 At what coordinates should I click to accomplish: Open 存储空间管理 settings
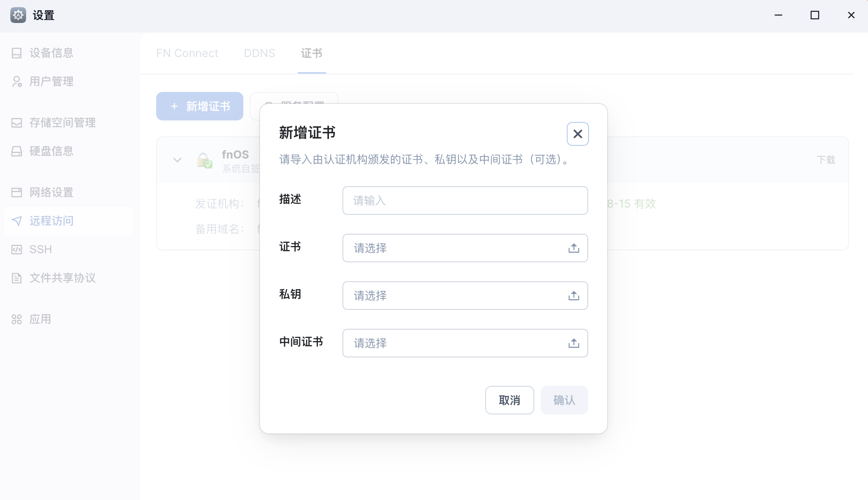click(62, 122)
